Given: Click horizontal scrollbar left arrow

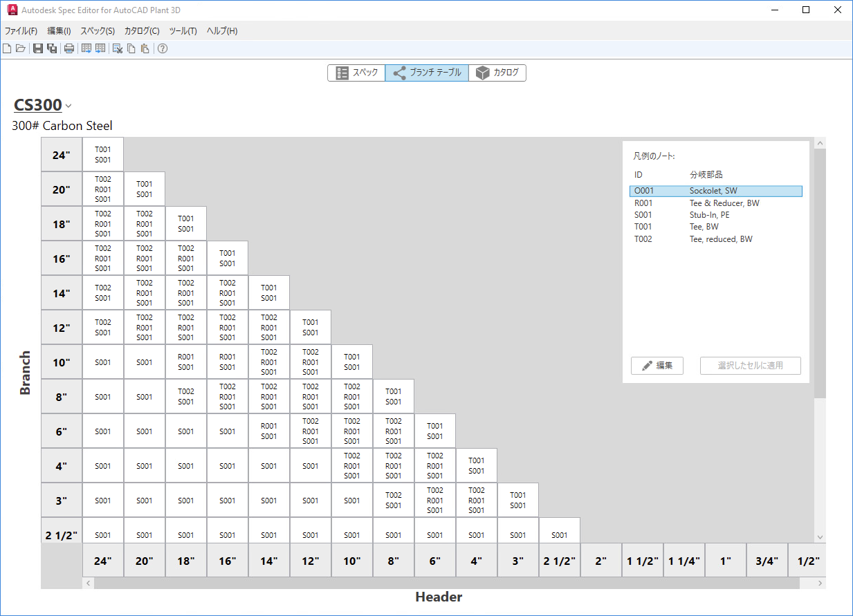Looking at the screenshot, I should point(89,584).
